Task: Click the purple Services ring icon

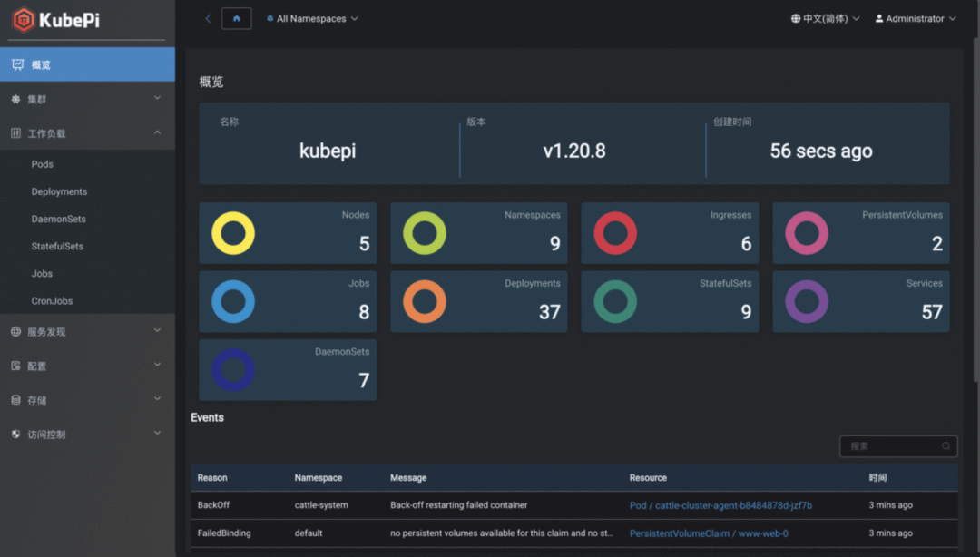Action: (807, 301)
